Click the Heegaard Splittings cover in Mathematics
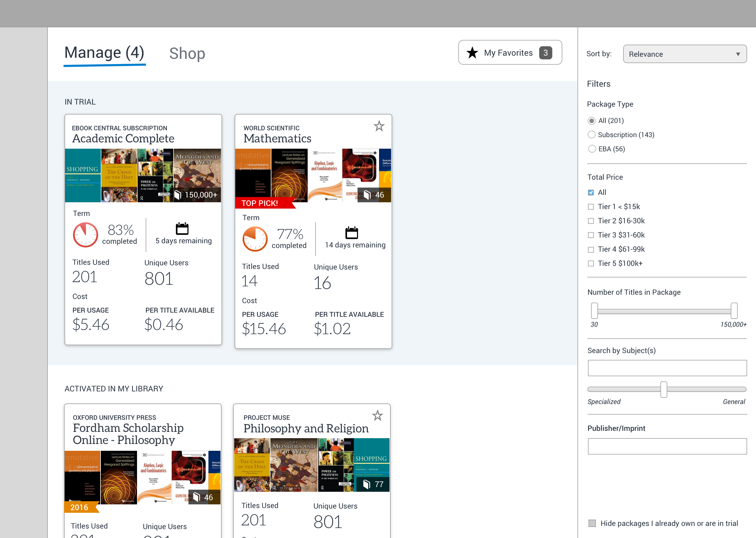Image resolution: width=756 pixels, height=538 pixels. [x=289, y=175]
